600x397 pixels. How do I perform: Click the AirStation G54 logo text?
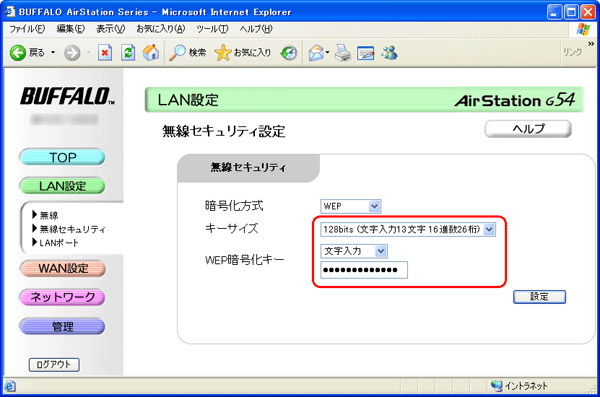click(515, 100)
